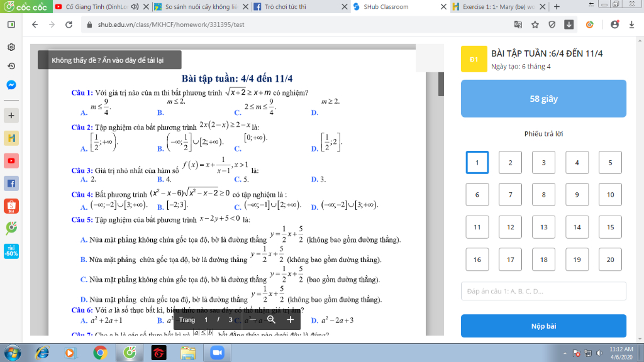The image size is (644, 362).
Task: Open Tiki -50% sidebar shortcut
Action: (x=11, y=251)
